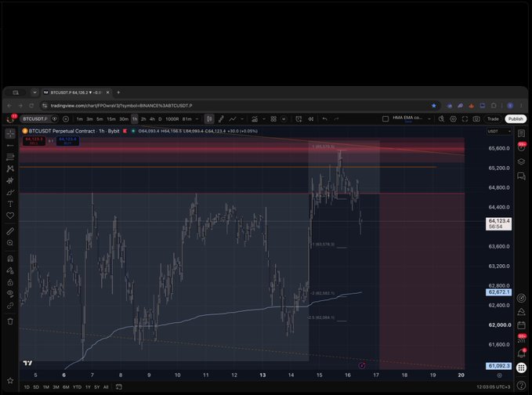Toggle lock all drawings
532x395 pixels.
pyautogui.click(x=10, y=282)
